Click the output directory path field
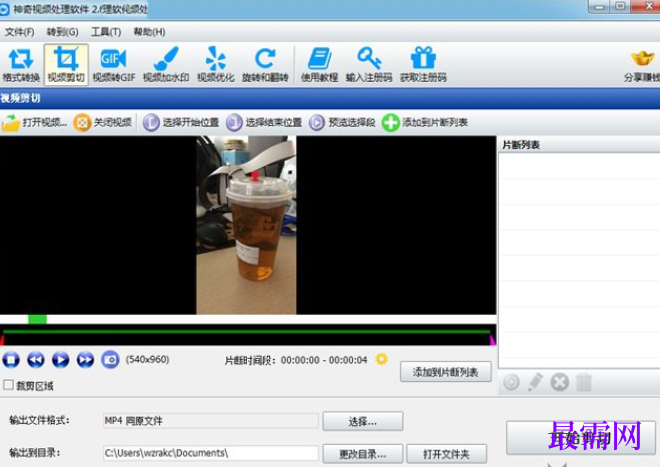Screen dimensions: 660x467 click(x=211, y=453)
